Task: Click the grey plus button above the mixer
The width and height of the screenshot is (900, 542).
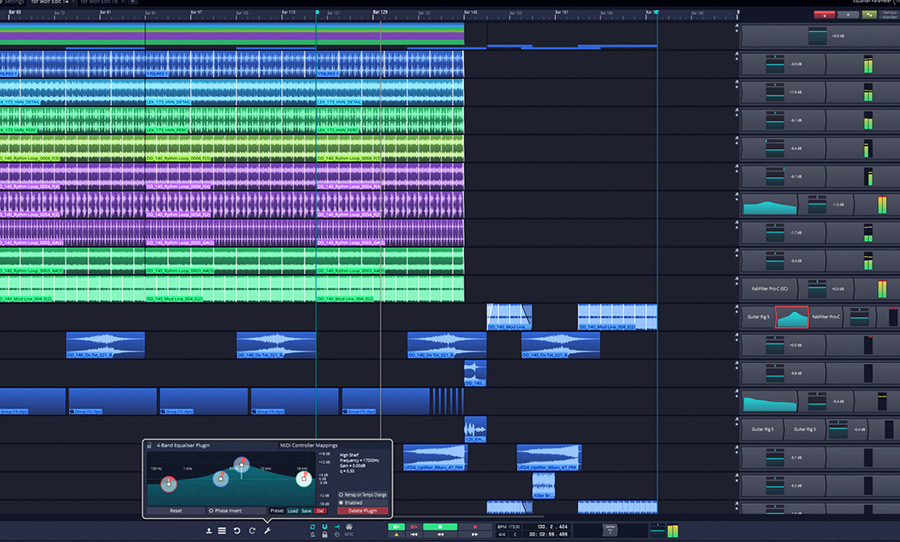Action: (848, 15)
